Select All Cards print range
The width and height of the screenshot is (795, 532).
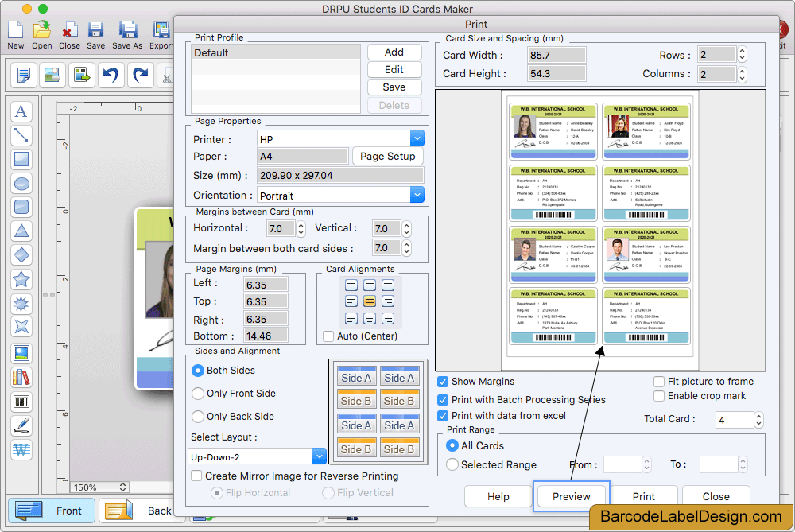452,445
